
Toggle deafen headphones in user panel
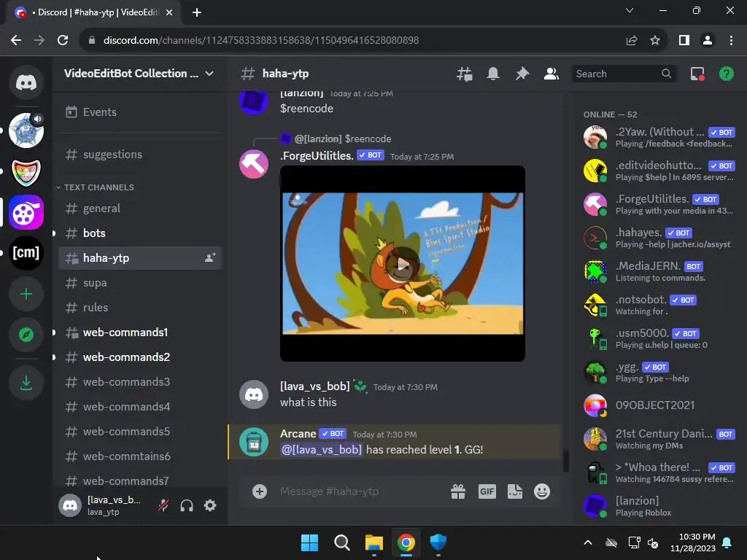coord(187,506)
